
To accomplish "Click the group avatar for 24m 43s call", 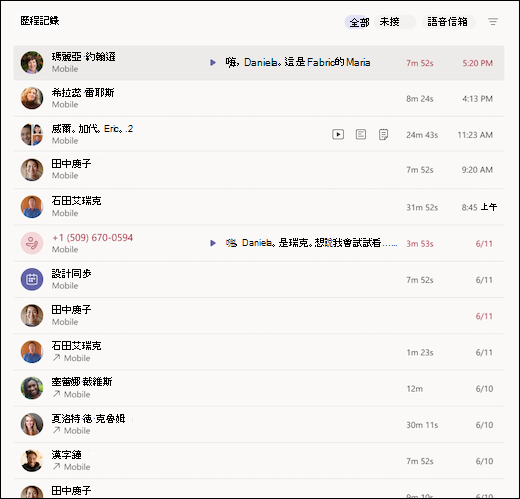I will coord(32,134).
